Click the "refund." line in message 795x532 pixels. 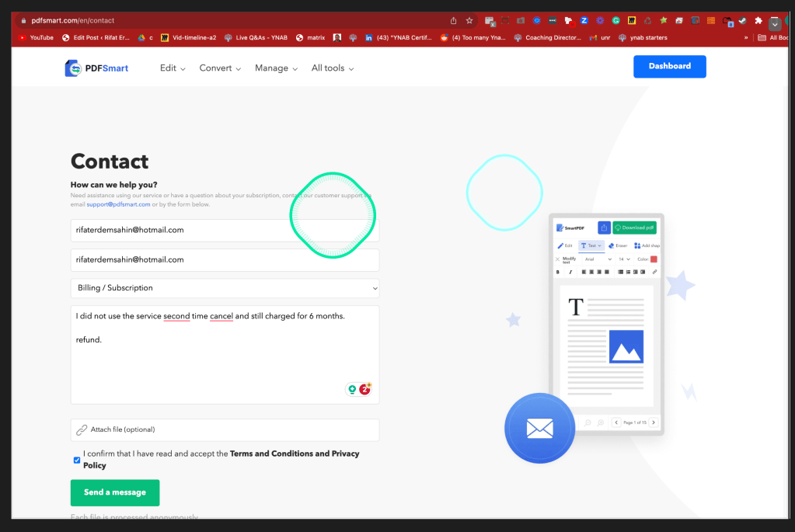pos(89,340)
